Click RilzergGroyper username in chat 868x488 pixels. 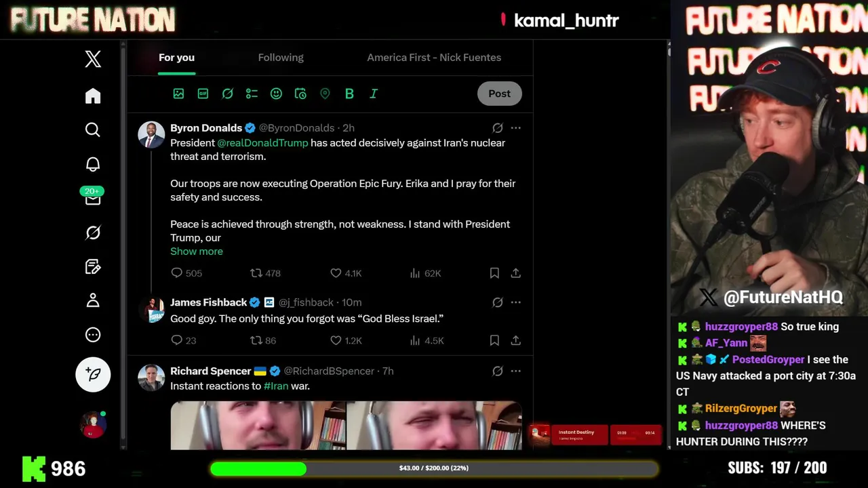[741, 408]
